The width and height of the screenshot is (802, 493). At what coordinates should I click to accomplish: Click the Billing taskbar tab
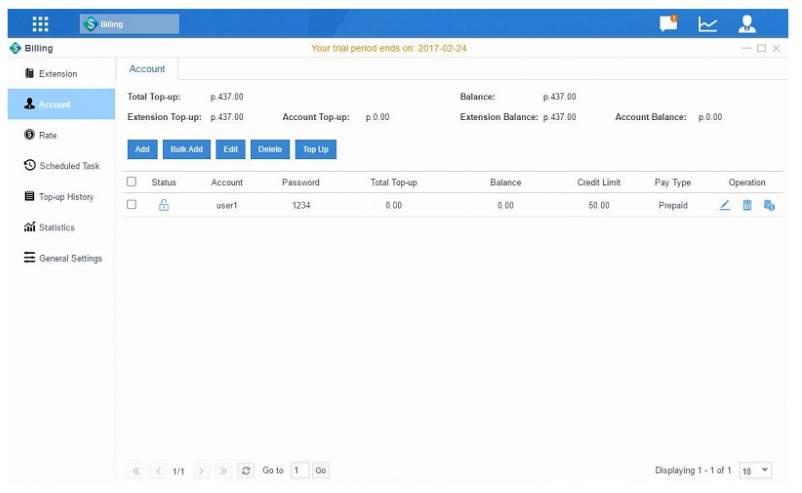click(130, 24)
